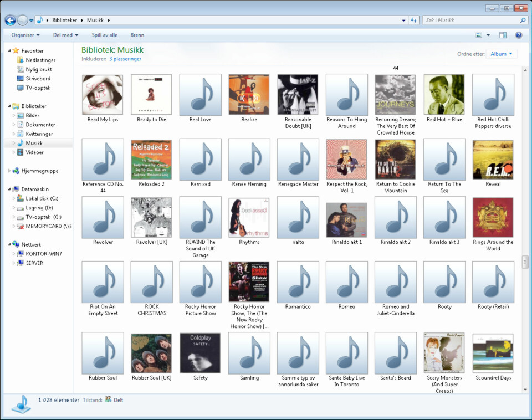
Task: Open the Ordne etter Album dropdown
Action: point(503,54)
